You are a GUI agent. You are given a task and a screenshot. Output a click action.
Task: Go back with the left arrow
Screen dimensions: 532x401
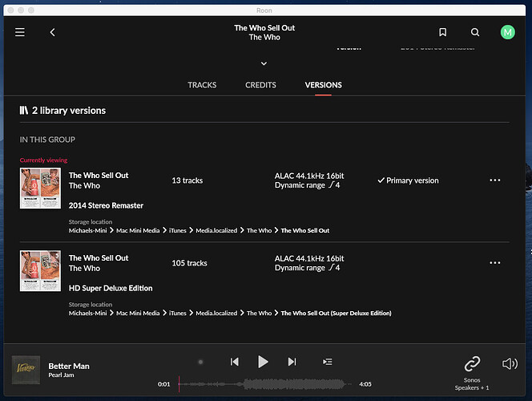click(x=53, y=32)
